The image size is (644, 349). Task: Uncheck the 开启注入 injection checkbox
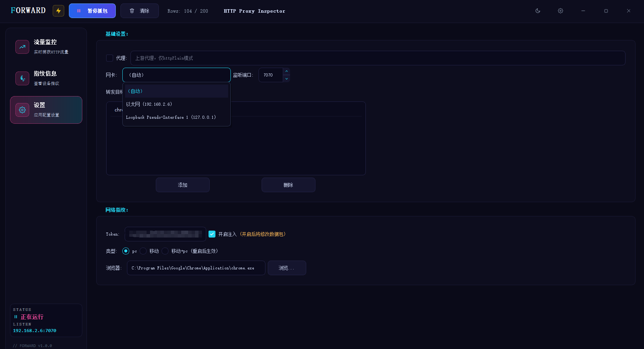pos(212,234)
